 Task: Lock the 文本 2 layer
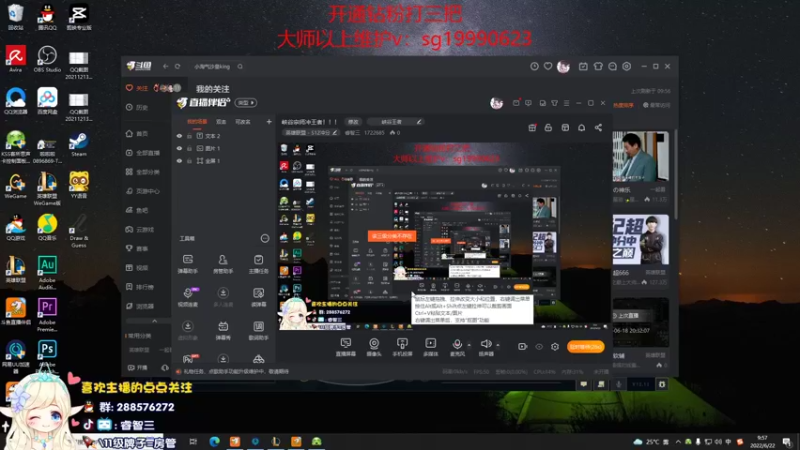[x=189, y=136]
